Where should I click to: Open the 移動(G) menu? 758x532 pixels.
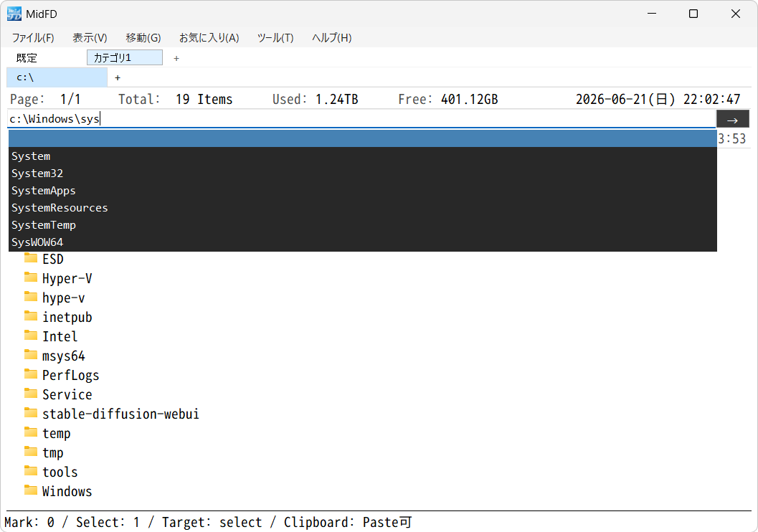click(143, 38)
